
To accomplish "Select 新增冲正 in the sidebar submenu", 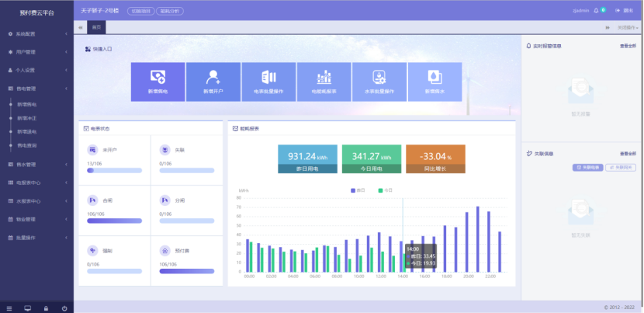I will point(27,118).
